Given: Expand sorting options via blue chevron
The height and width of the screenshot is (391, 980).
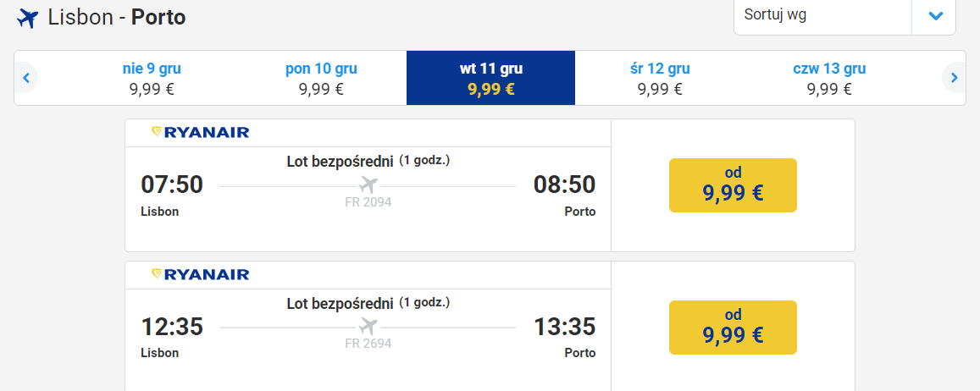Looking at the screenshot, I should [935, 15].
